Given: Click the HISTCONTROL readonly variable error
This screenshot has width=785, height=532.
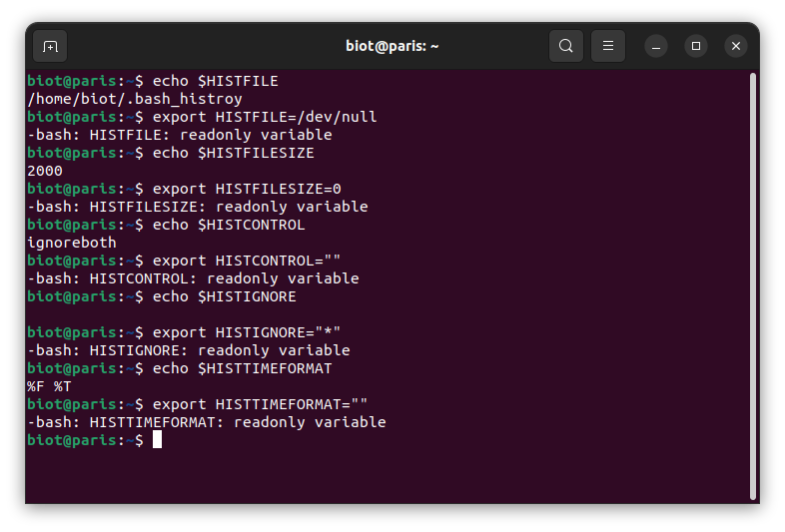Looking at the screenshot, I should 193,278.
